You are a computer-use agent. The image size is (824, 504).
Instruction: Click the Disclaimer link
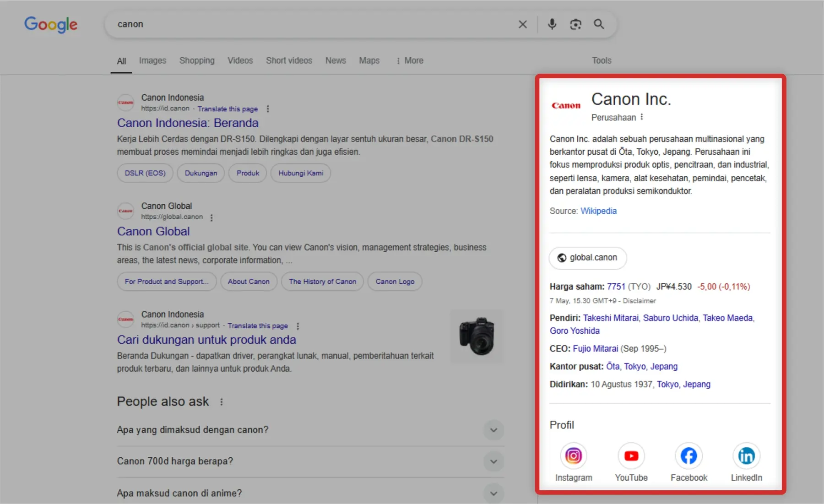[639, 301]
